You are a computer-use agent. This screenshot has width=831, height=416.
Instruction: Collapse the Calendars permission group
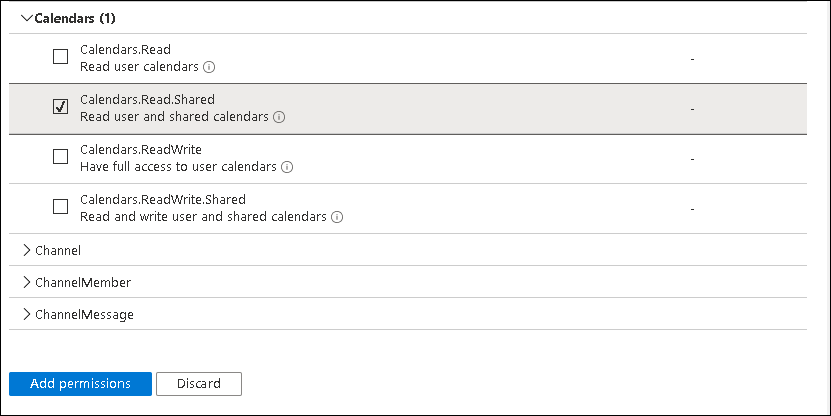pos(26,18)
